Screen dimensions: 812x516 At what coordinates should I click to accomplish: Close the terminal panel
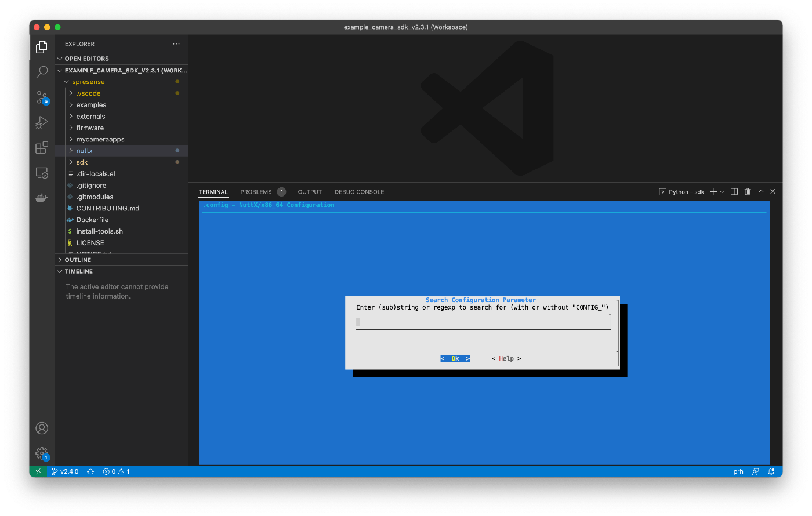[x=773, y=192]
